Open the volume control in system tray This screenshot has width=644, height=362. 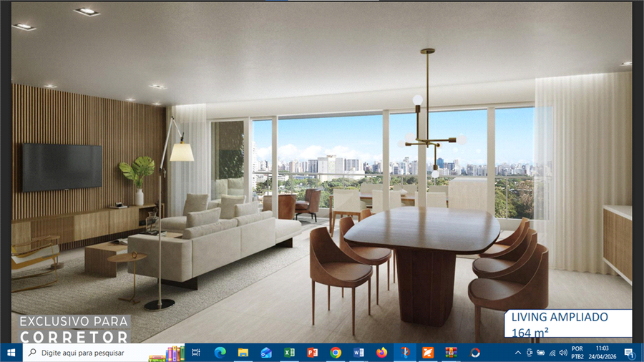click(x=564, y=353)
